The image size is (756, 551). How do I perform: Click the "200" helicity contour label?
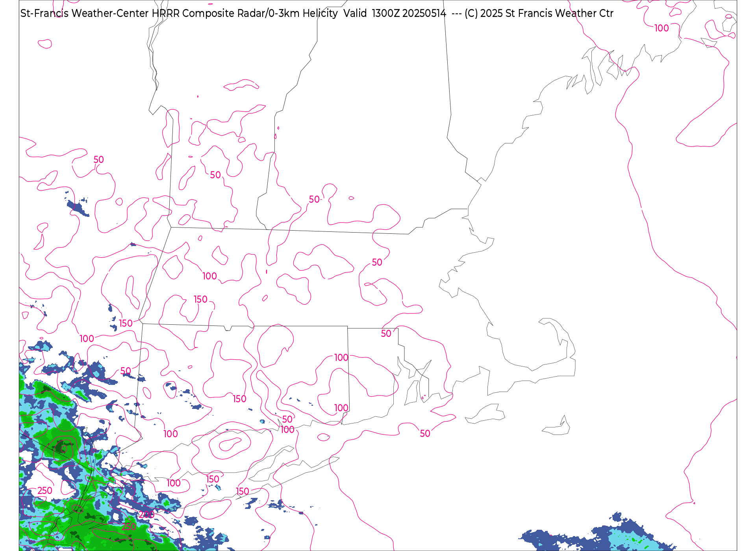tap(146, 514)
